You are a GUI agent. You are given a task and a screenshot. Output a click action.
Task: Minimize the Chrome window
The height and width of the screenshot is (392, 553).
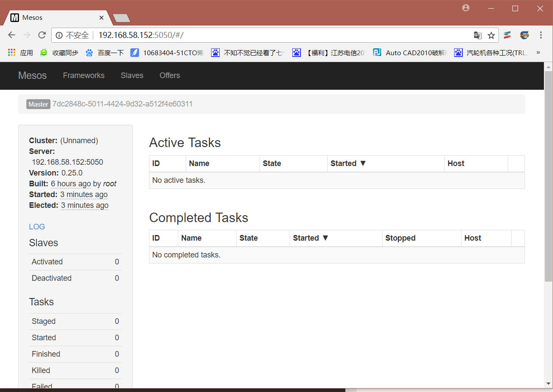coord(491,8)
